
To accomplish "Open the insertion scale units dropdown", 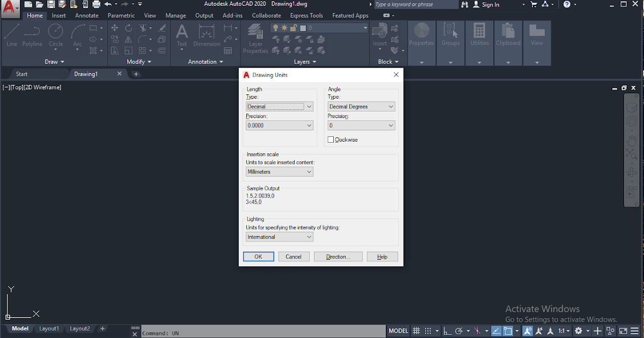I will pos(279,171).
